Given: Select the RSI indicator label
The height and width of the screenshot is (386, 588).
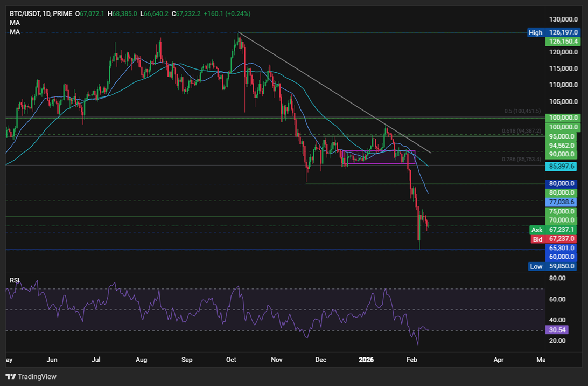Looking at the screenshot, I should click(x=14, y=280).
